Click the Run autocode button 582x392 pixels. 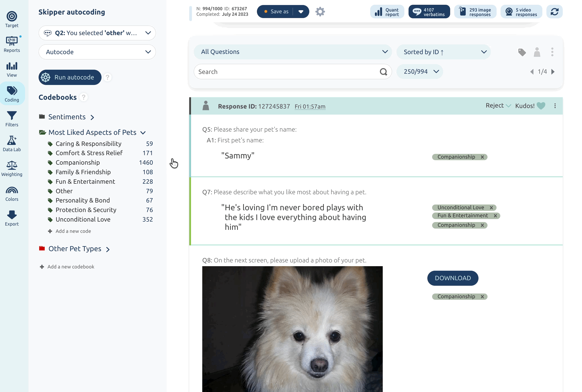tap(70, 77)
